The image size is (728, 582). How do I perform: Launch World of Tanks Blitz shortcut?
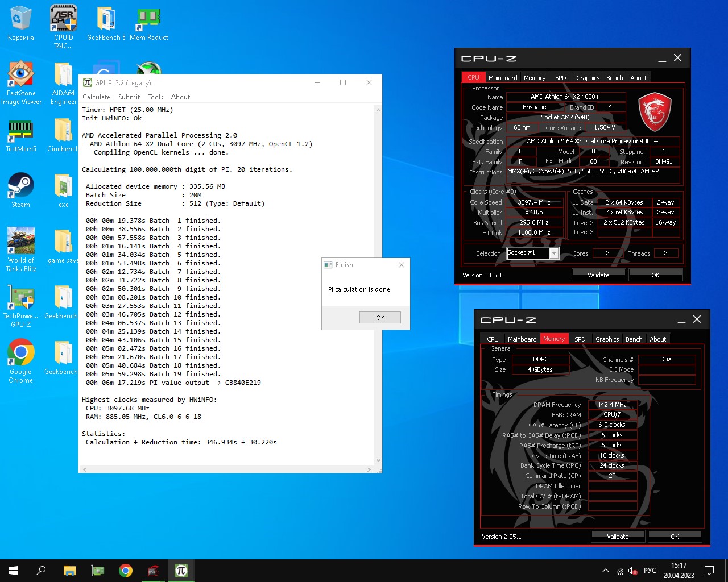21,250
